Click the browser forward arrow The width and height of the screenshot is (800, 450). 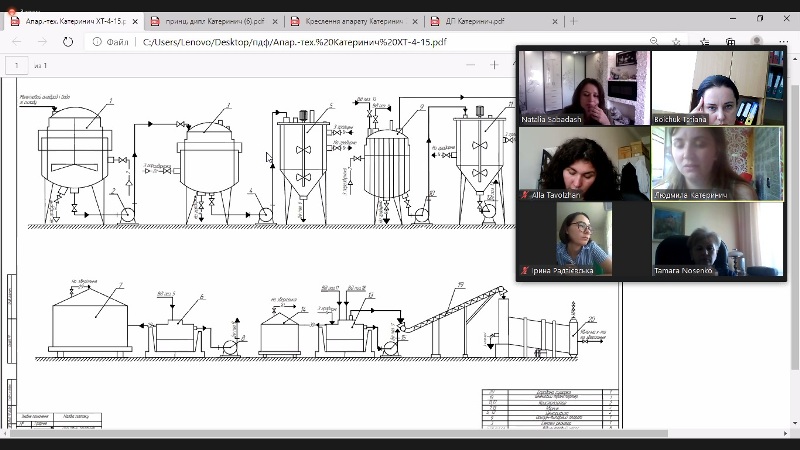[x=42, y=42]
